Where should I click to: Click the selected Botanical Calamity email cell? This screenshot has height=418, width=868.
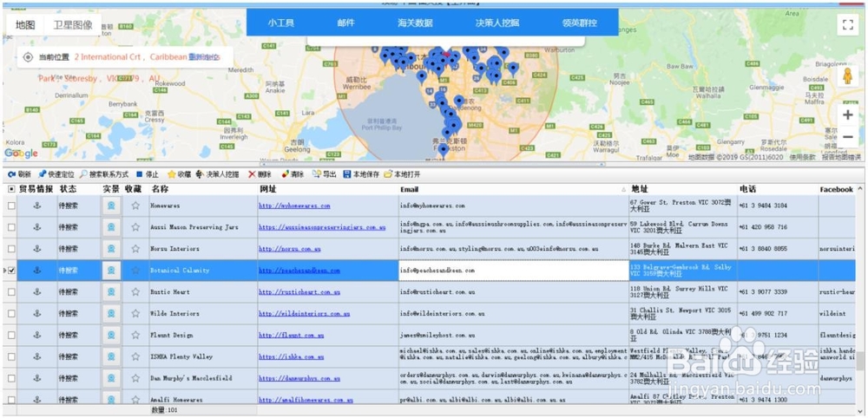click(x=513, y=271)
